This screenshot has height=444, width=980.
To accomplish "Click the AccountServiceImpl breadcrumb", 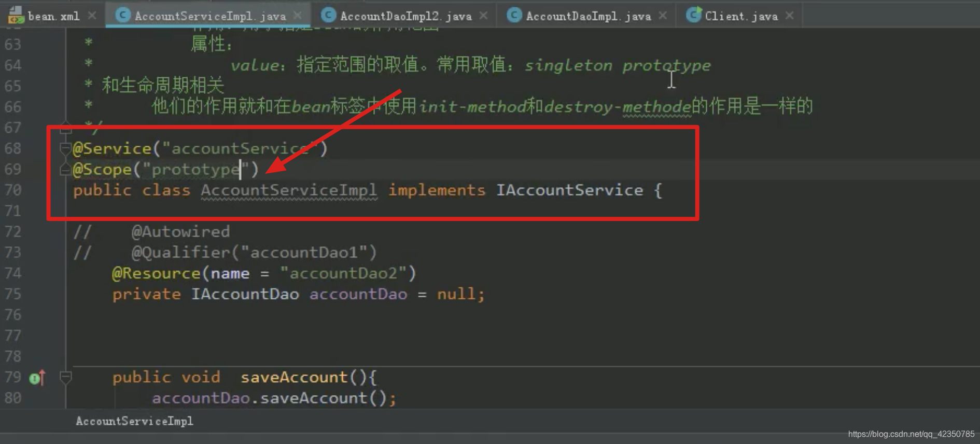I will 134,421.
